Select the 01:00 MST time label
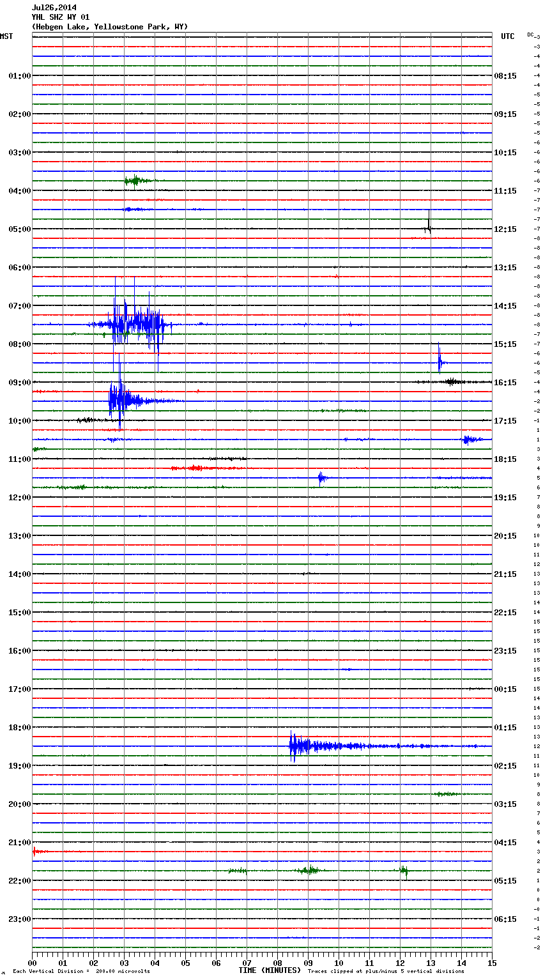543x980 pixels. click(19, 75)
